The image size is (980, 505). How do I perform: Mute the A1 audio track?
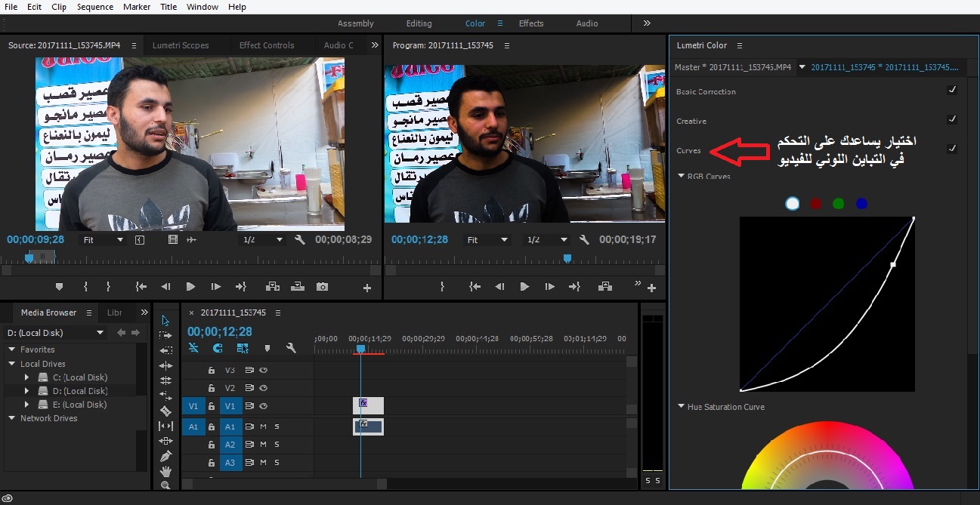pyautogui.click(x=264, y=426)
